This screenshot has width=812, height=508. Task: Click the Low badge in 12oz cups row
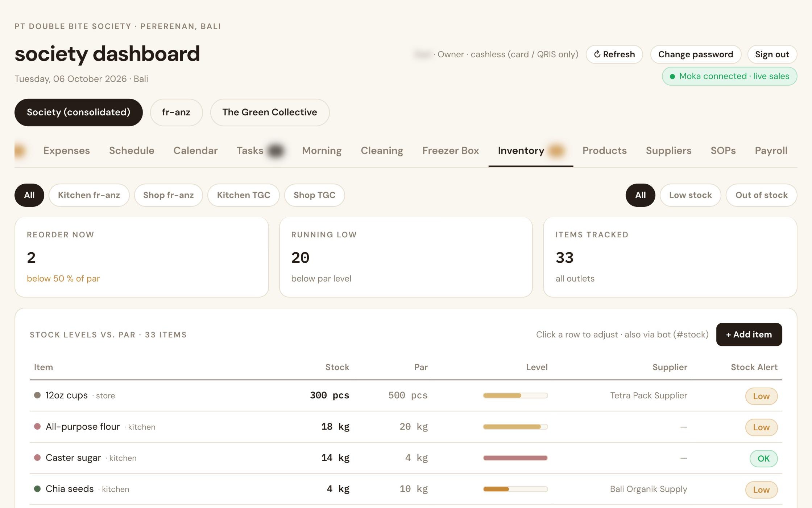pyautogui.click(x=761, y=396)
